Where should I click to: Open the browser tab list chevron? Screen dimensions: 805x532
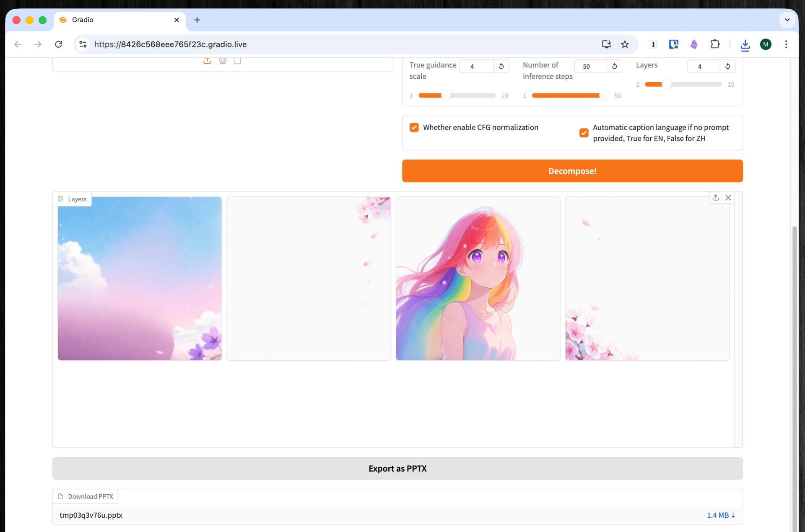click(787, 20)
